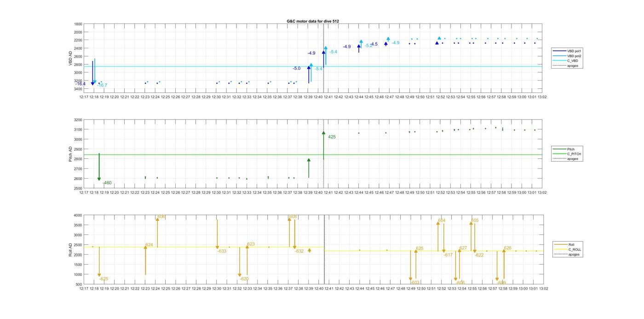
Task: Click the '3400' tick on the VBD axis
Action: click(x=78, y=88)
